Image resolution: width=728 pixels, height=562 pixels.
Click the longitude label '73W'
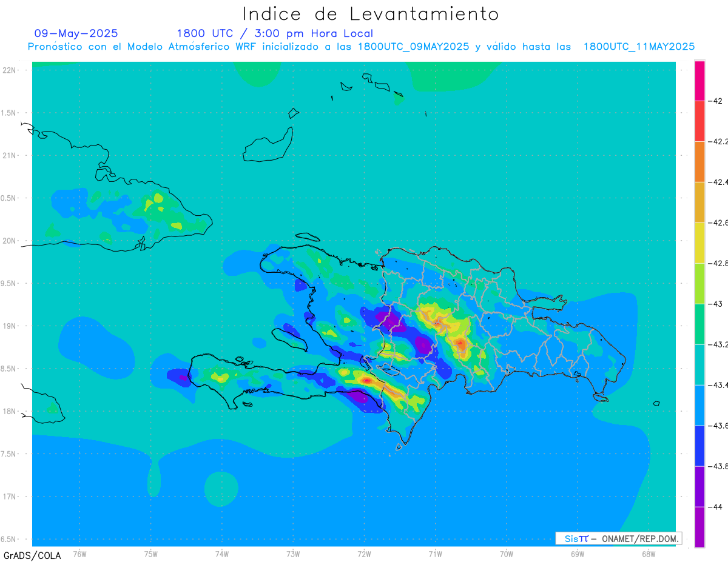pos(293,554)
